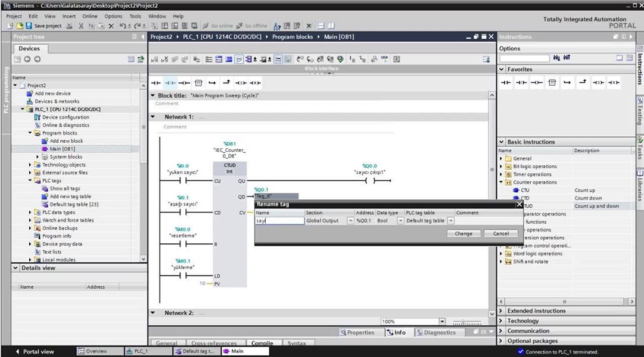Click the Name field in Rename tag dialog

pyautogui.click(x=279, y=221)
